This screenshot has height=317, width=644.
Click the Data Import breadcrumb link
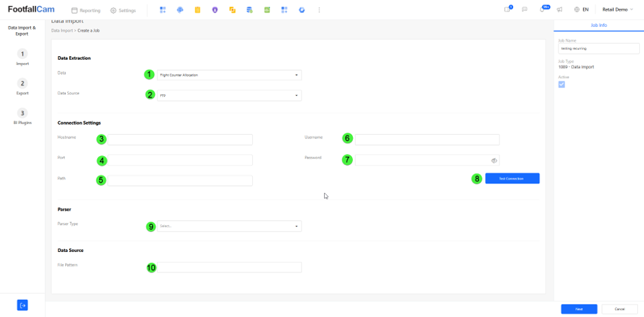(x=62, y=31)
